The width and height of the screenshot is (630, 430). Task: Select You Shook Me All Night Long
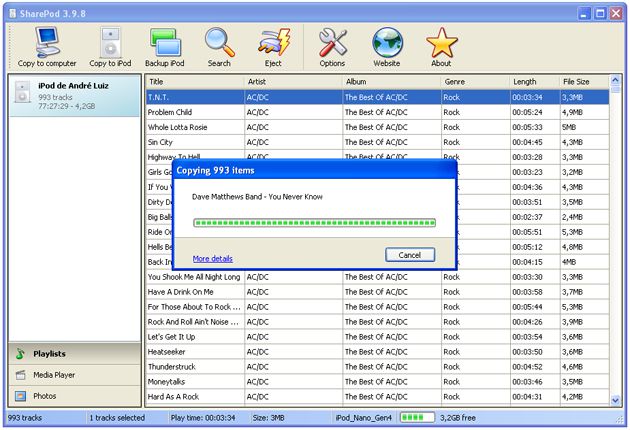click(x=377, y=277)
